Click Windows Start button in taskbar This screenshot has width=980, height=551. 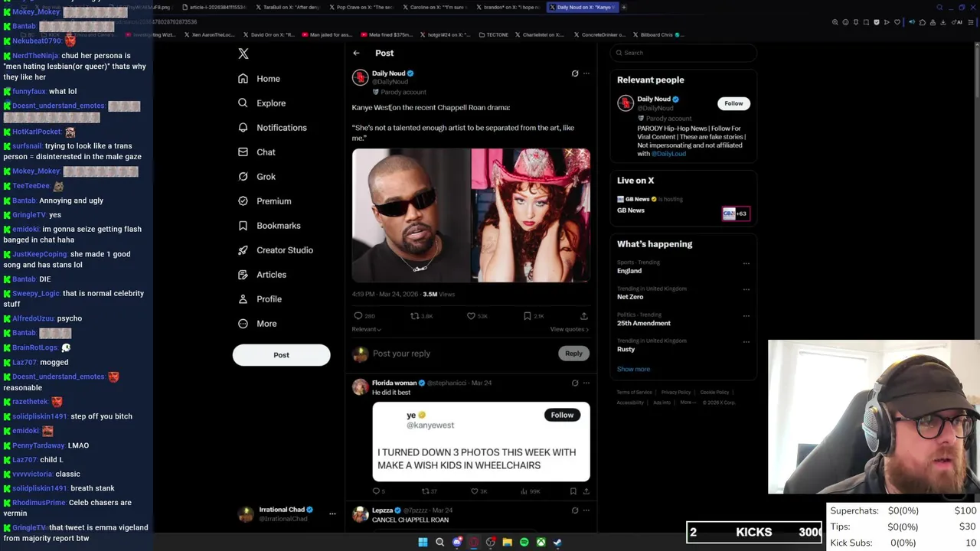click(x=423, y=542)
